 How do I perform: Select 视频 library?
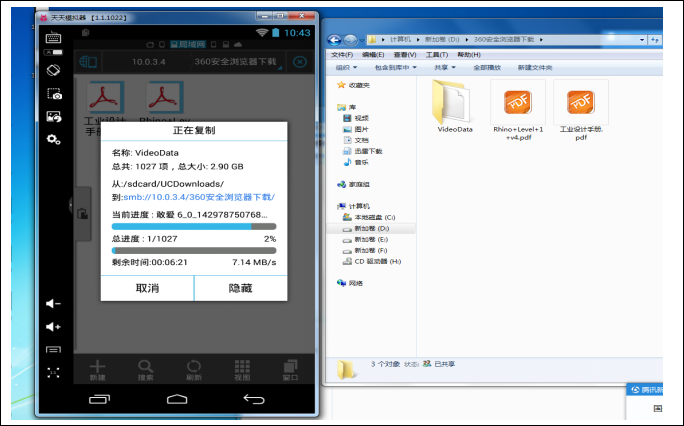click(x=356, y=118)
